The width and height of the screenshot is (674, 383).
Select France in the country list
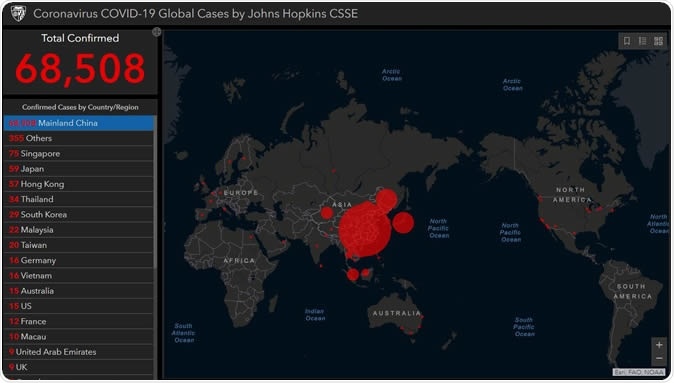79,321
